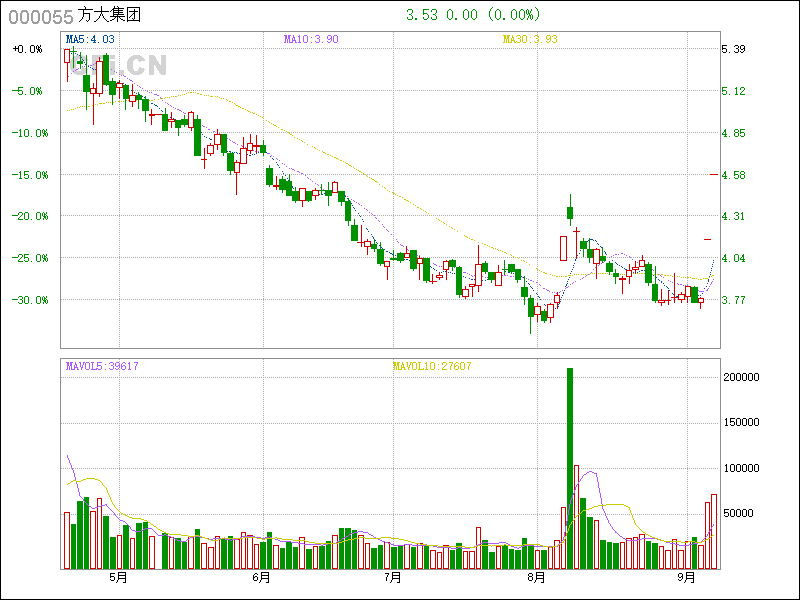Jump to the 5月 date marker
The image size is (800, 600).
(119, 578)
